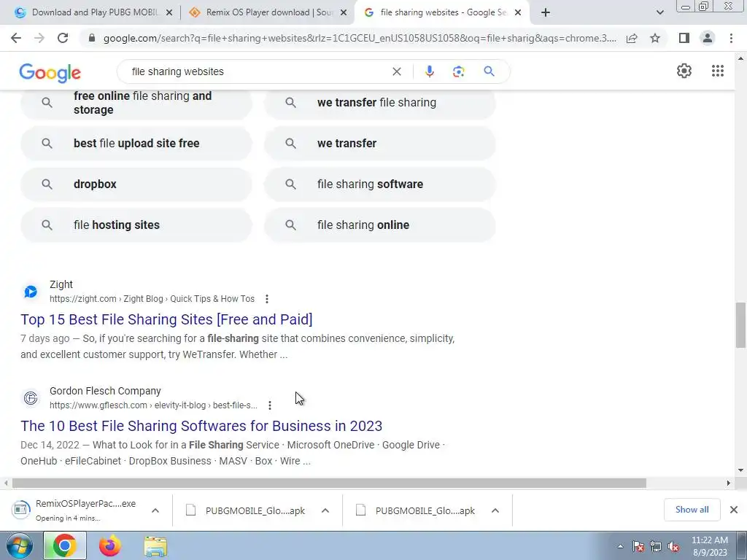Bookmark this page with the star
Screen dimensions: 747x560
pos(655,38)
